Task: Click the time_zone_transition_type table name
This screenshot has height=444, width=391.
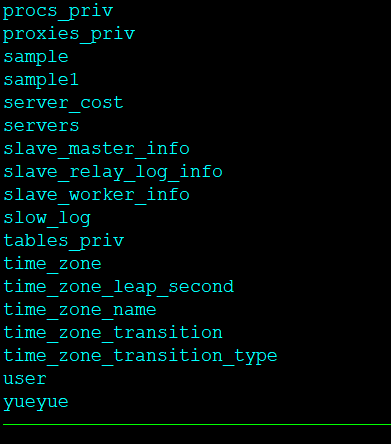Action: pyautogui.click(x=140, y=356)
